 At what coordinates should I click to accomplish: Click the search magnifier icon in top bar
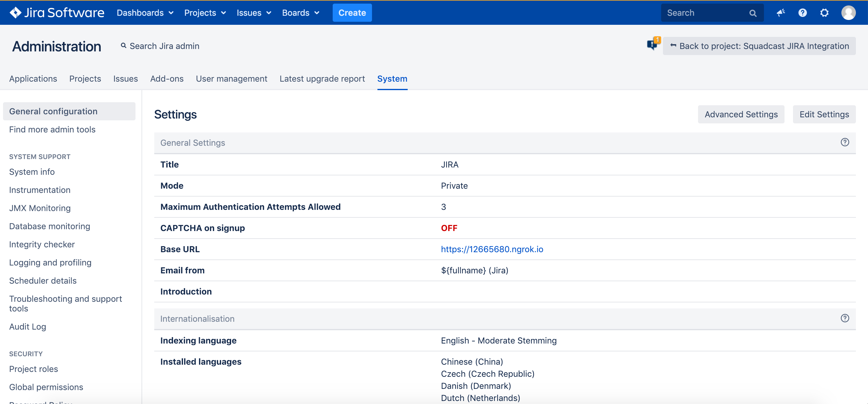point(752,13)
